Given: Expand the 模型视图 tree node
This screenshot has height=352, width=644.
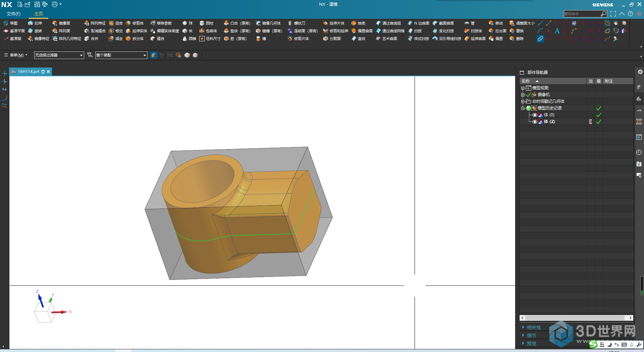Looking at the screenshot, I should [523, 88].
